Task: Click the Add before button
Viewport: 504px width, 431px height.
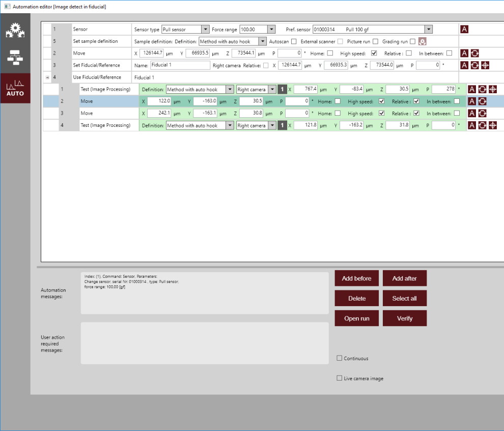Action: (356, 279)
